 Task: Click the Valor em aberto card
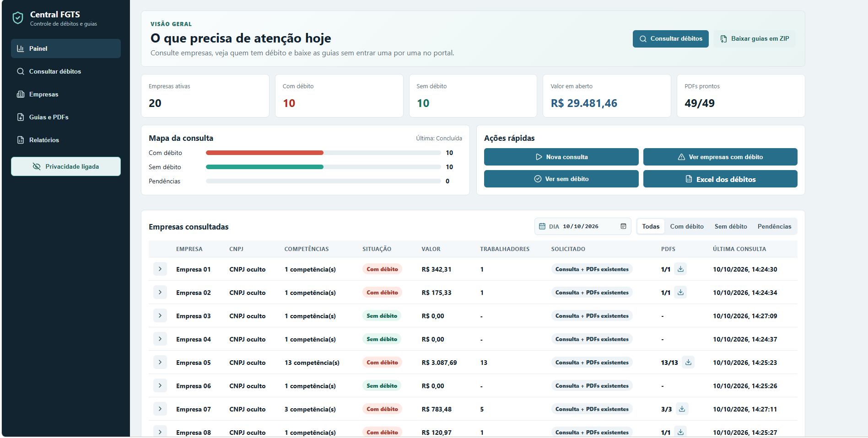[x=607, y=96]
